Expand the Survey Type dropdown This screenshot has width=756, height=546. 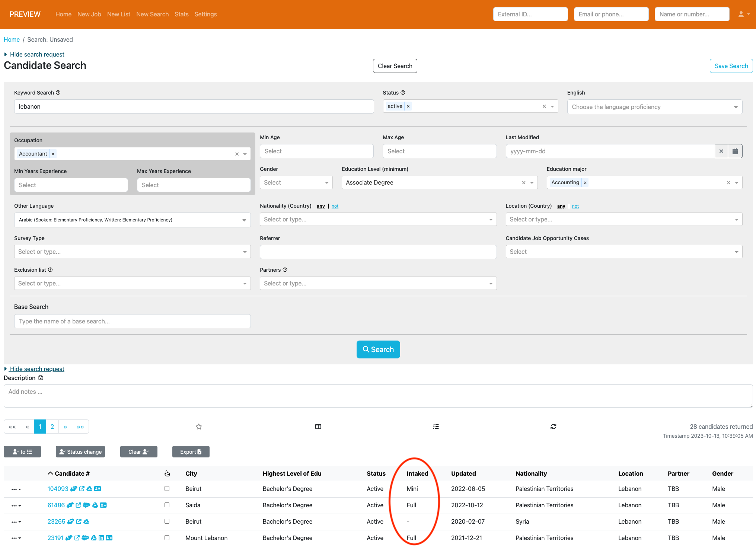tap(132, 252)
